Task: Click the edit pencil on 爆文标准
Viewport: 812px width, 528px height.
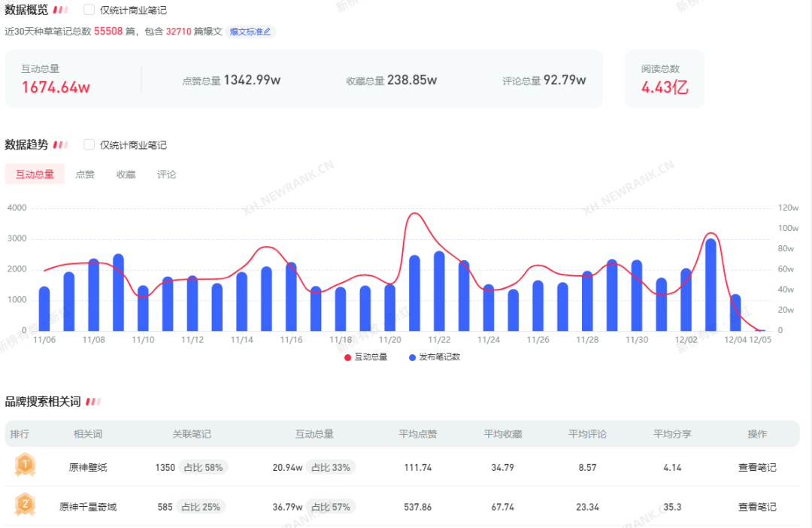Action: pos(267,32)
